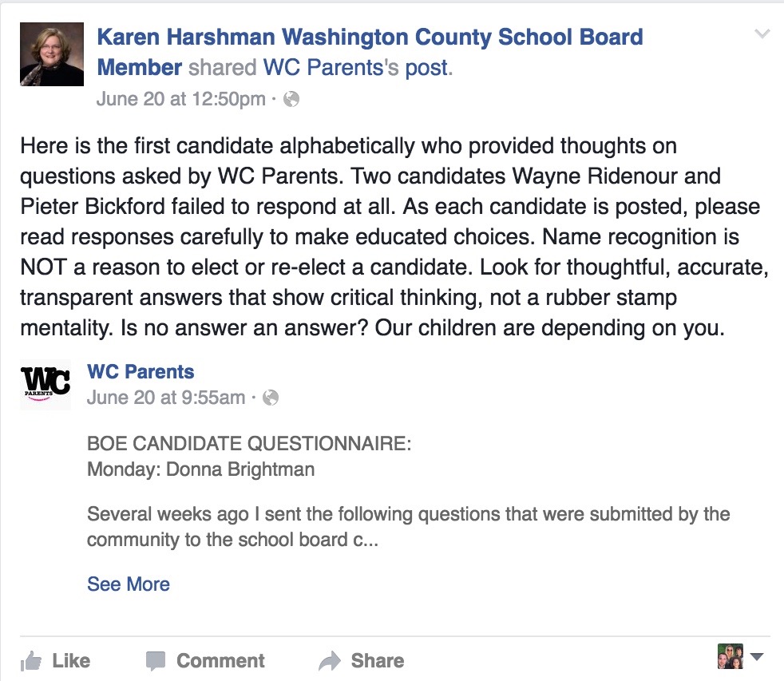
Task: Open the WC Parents page name link
Action: click(x=141, y=371)
